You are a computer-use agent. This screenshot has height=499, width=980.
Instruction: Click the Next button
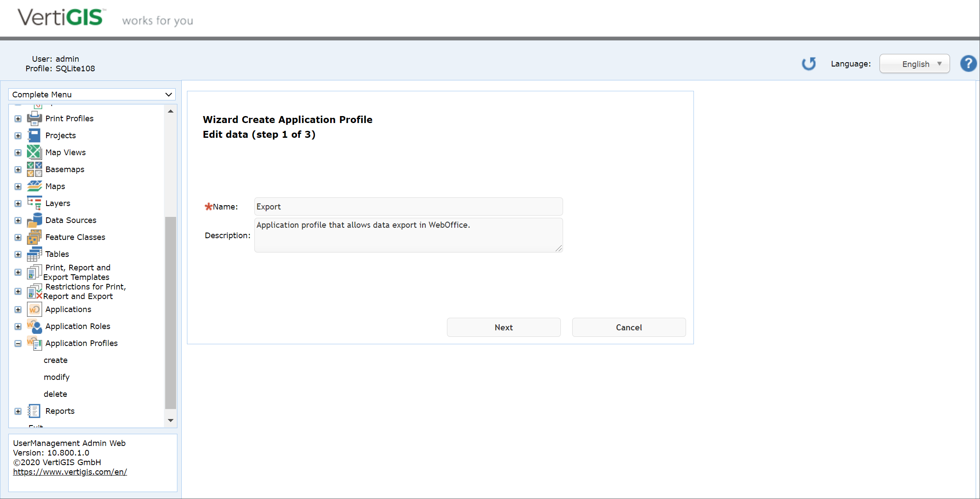(503, 327)
